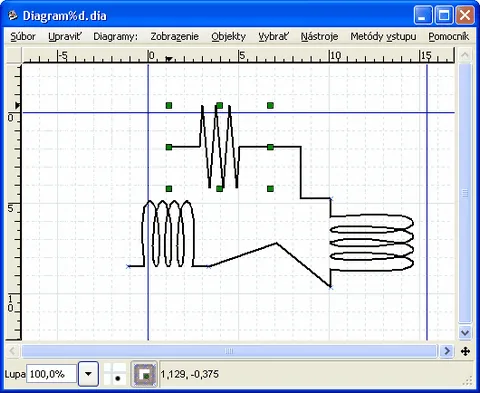Click the coordinates text 1,129, -0,375
Viewport: 480px width, 393px height.
point(190,374)
